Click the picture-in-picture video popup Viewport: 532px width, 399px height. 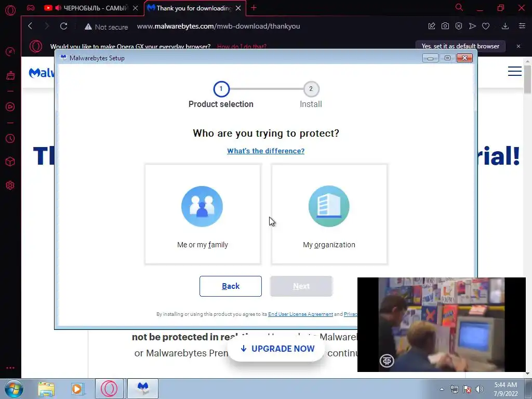442,324
